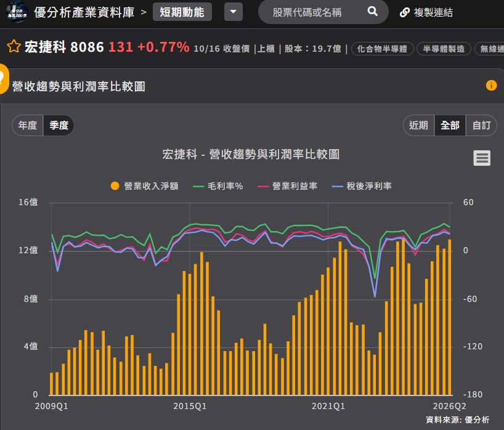Toggle 營業收入淨額 series in legend

(145, 186)
